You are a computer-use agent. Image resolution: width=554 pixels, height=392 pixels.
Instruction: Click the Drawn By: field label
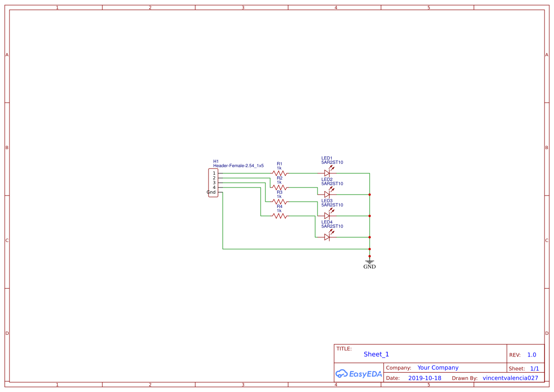coord(464,378)
